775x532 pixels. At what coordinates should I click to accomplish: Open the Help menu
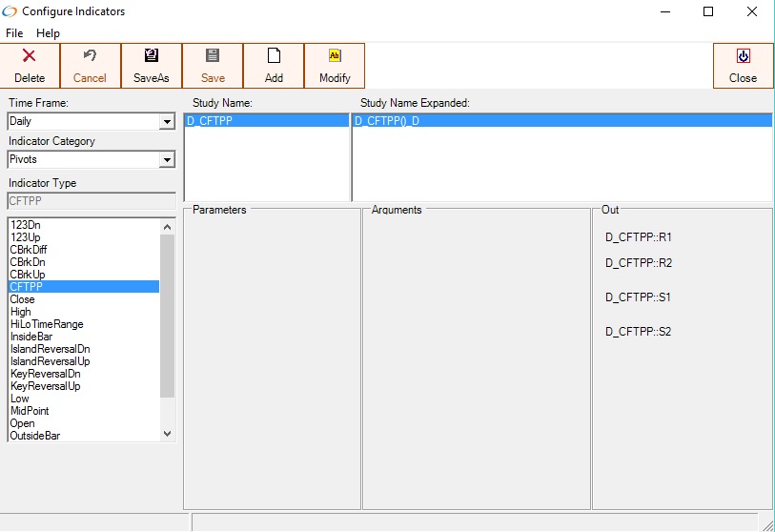coord(48,33)
